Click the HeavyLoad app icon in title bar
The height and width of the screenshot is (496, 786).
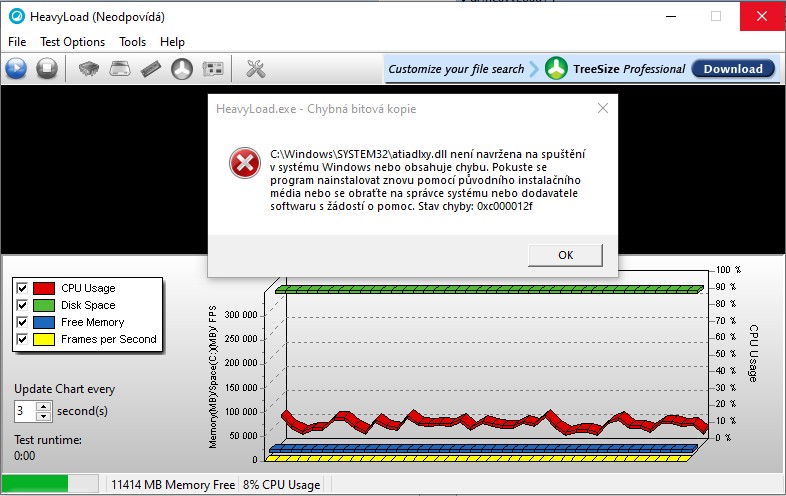click(17, 16)
